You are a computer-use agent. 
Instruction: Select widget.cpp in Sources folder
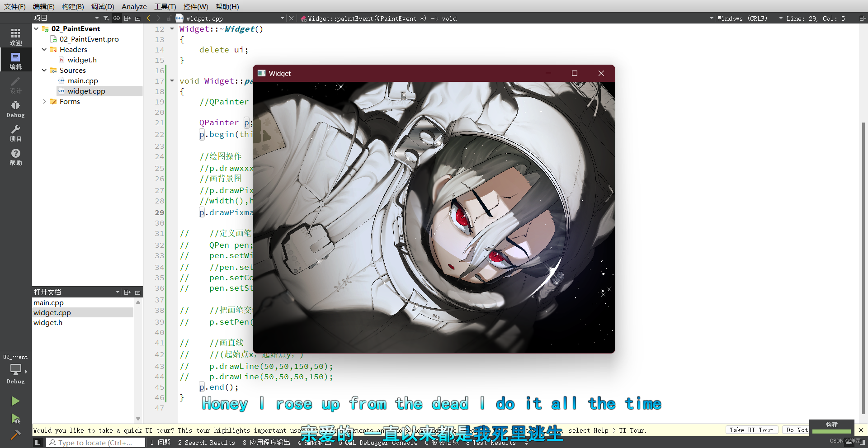86,91
